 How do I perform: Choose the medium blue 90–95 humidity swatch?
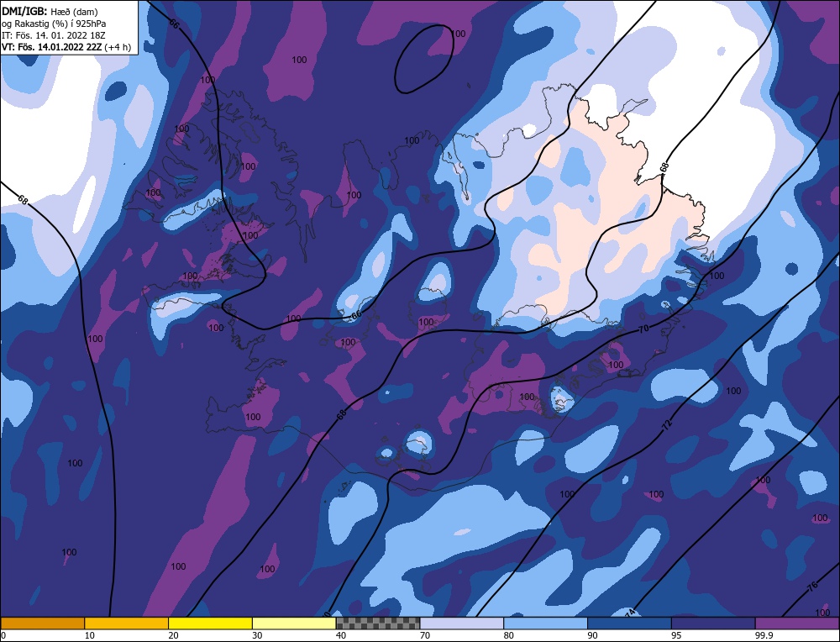(x=629, y=623)
